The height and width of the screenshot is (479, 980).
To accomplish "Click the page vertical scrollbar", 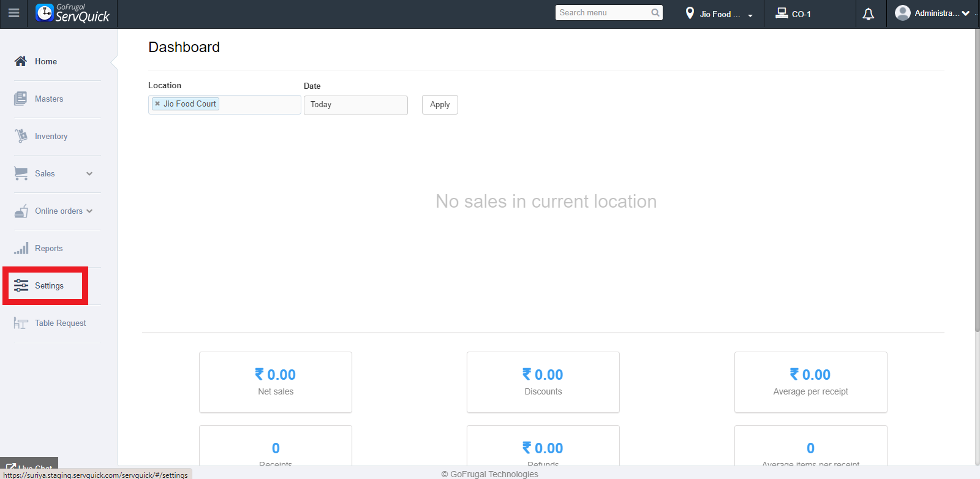I will click(978, 181).
